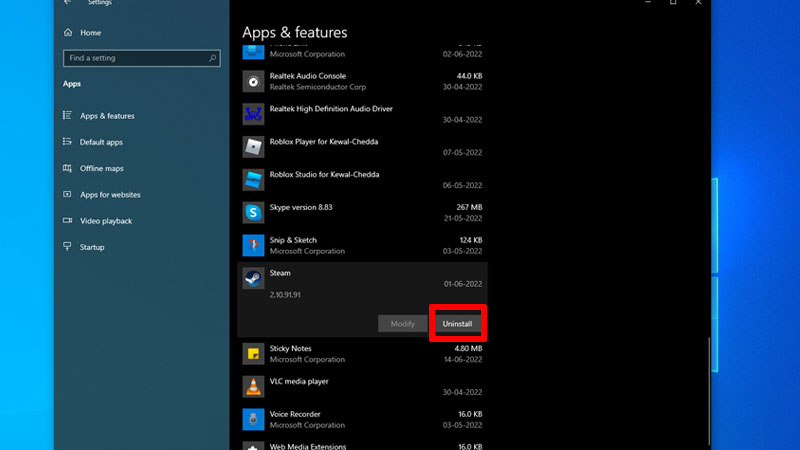Image resolution: width=800 pixels, height=450 pixels.
Task: Click Skype size value 267 MB
Action: pos(469,207)
